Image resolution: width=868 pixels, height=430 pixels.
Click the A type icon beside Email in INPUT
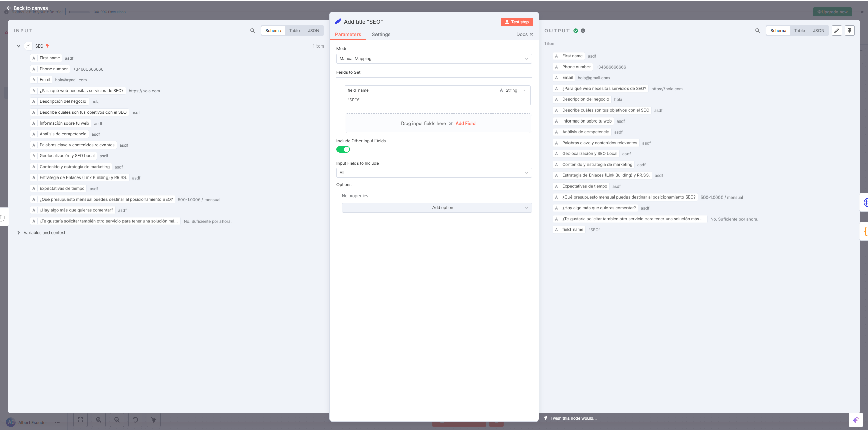click(34, 80)
